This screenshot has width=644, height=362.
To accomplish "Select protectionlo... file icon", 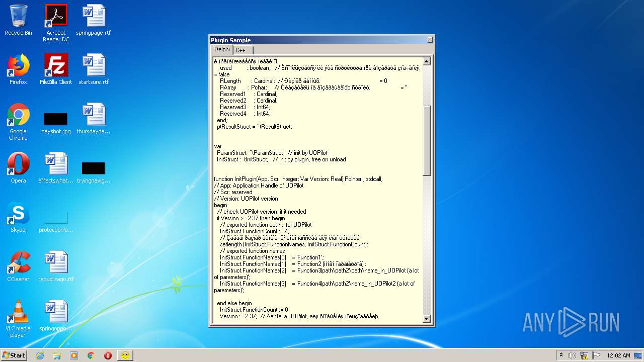I will click(56, 221).
